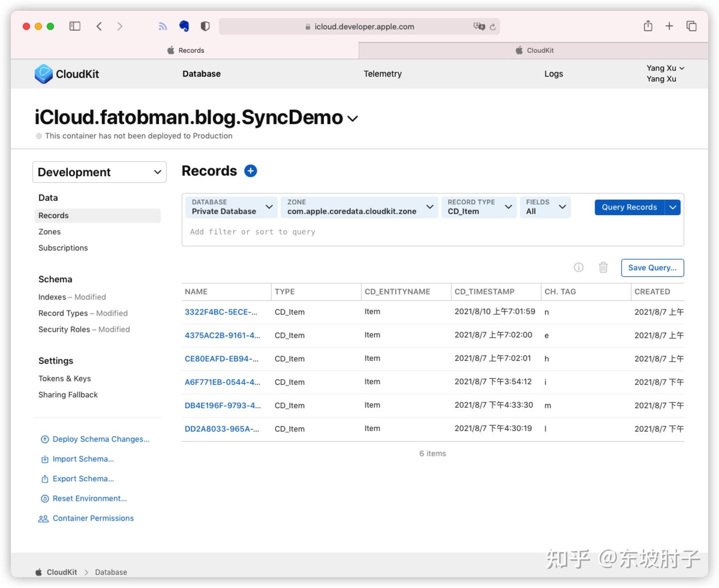Open the Telemetry section
Image resolution: width=719 pixels, height=588 pixels.
click(x=382, y=73)
